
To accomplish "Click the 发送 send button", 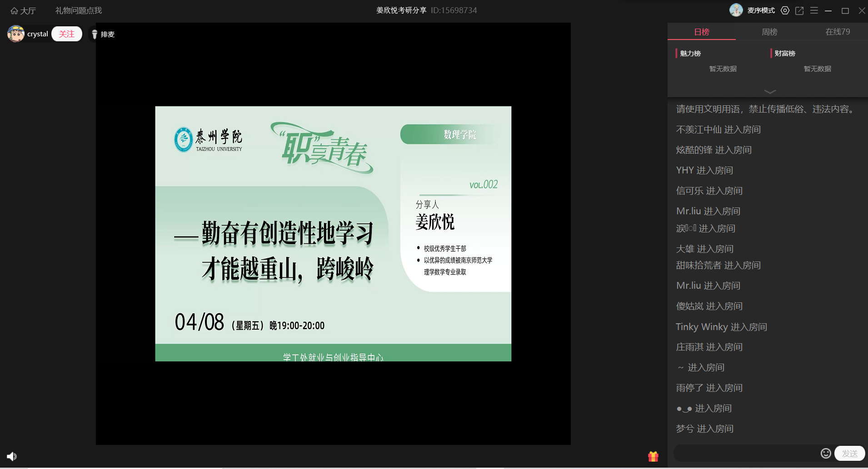I will (x=849, y=453).
